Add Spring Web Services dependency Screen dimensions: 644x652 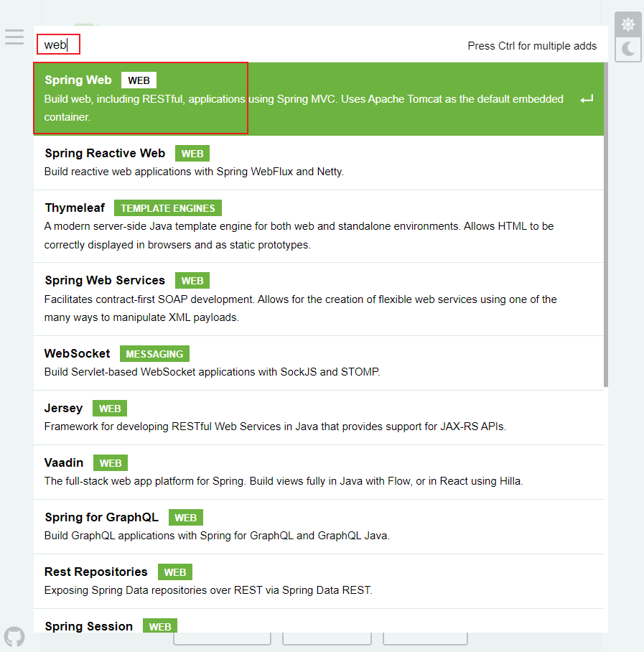tap(319, 299)
